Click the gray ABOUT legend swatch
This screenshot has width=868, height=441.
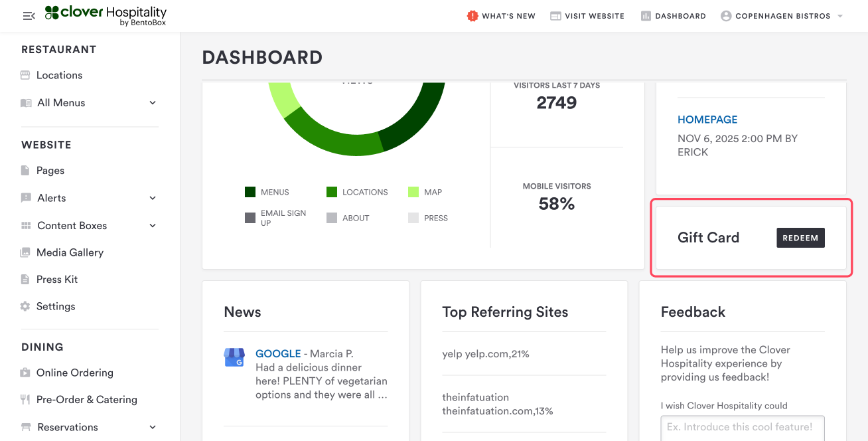pos(332,218)
